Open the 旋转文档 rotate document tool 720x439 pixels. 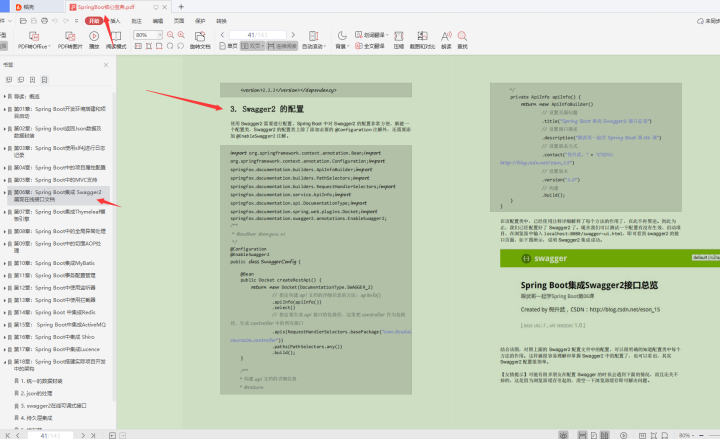(200, 40)
